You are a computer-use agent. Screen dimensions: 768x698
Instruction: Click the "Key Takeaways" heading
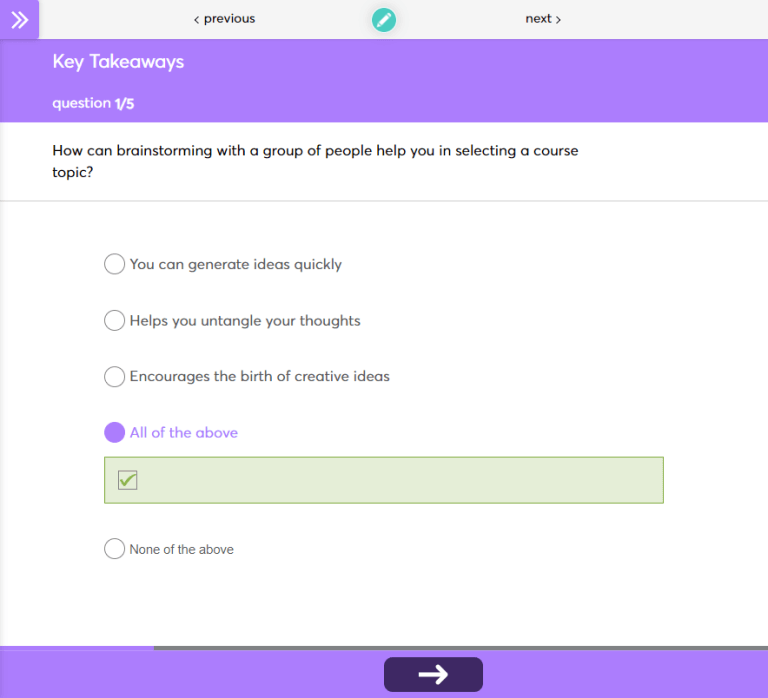pyautogui.click(x=118, y=62)
